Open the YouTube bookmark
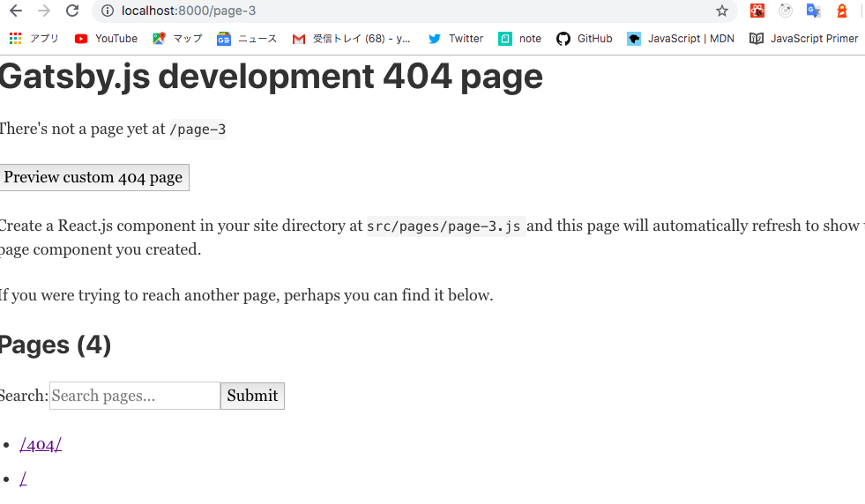Viewport: 865px width, 504px height. 106,39
